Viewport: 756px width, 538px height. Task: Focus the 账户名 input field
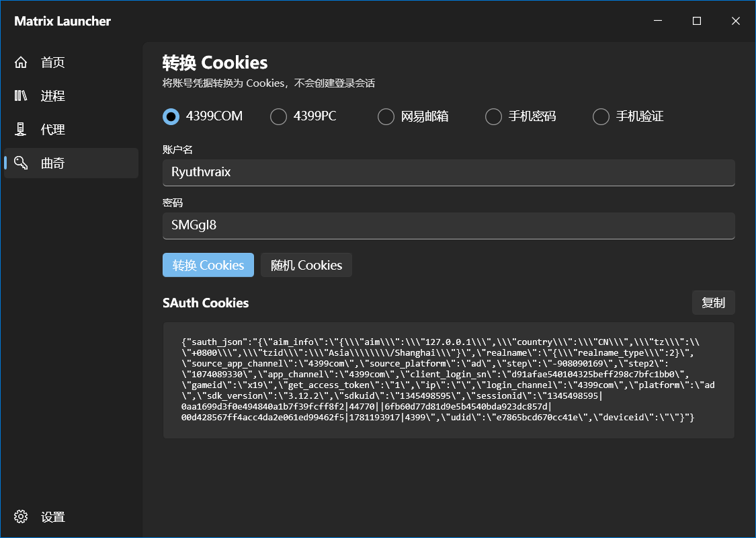point(448,172)
